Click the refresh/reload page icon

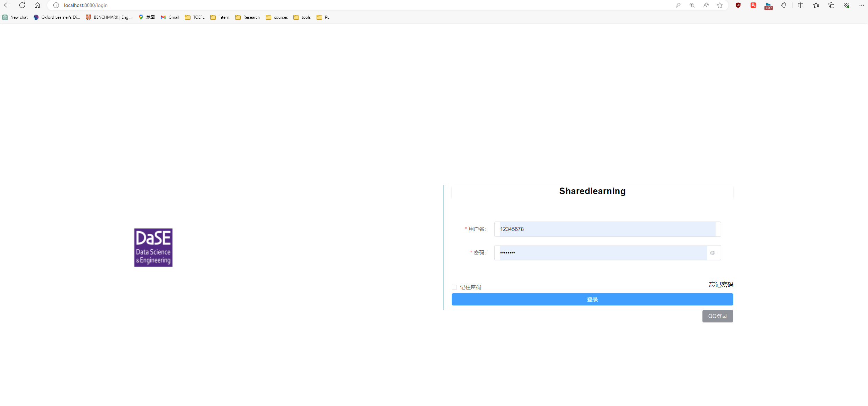tap(22, 5)
